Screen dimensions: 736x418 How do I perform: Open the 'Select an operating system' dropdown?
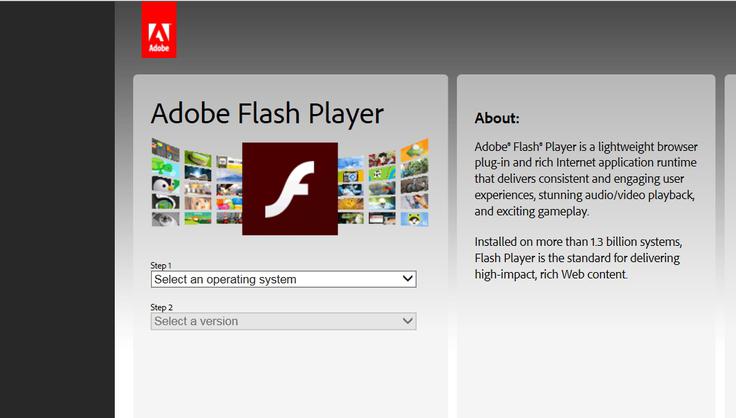tap(284, 279)
